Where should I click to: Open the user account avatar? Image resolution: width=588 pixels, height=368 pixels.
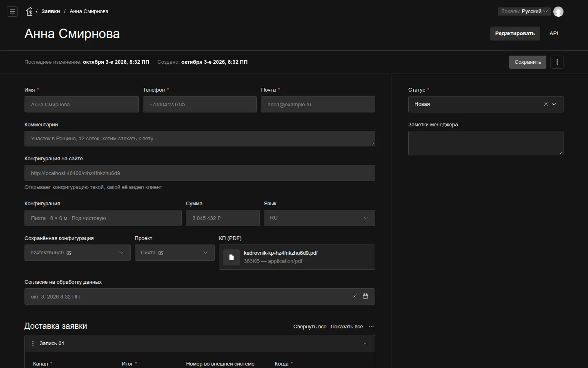click(558, 11)
